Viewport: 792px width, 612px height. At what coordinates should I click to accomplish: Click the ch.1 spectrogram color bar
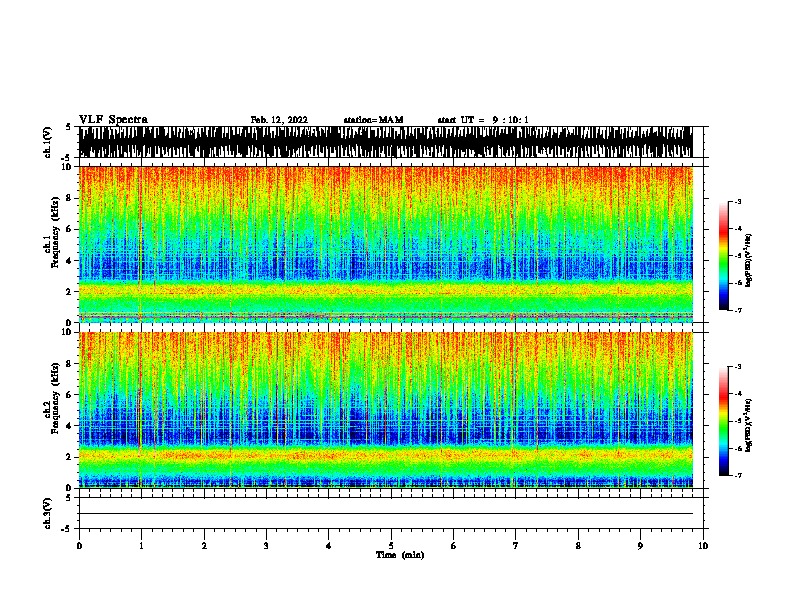tap(723, 256)
